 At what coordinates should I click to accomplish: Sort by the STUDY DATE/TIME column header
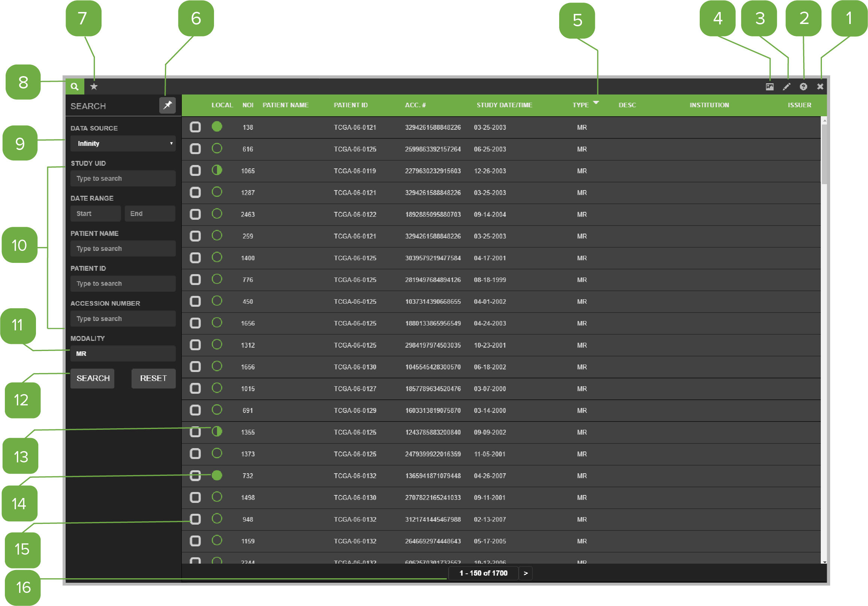click(505, 105)
